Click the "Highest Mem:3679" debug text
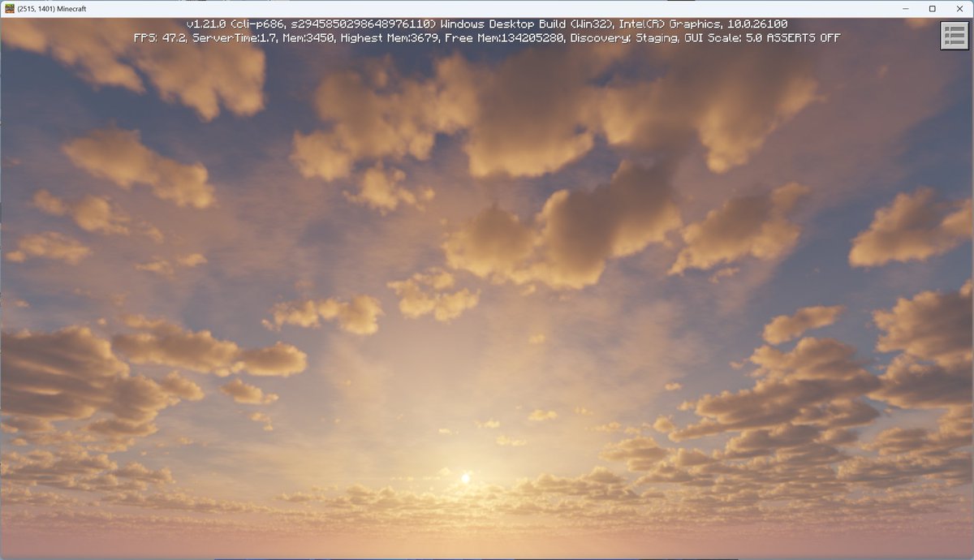 pos(390,38)
